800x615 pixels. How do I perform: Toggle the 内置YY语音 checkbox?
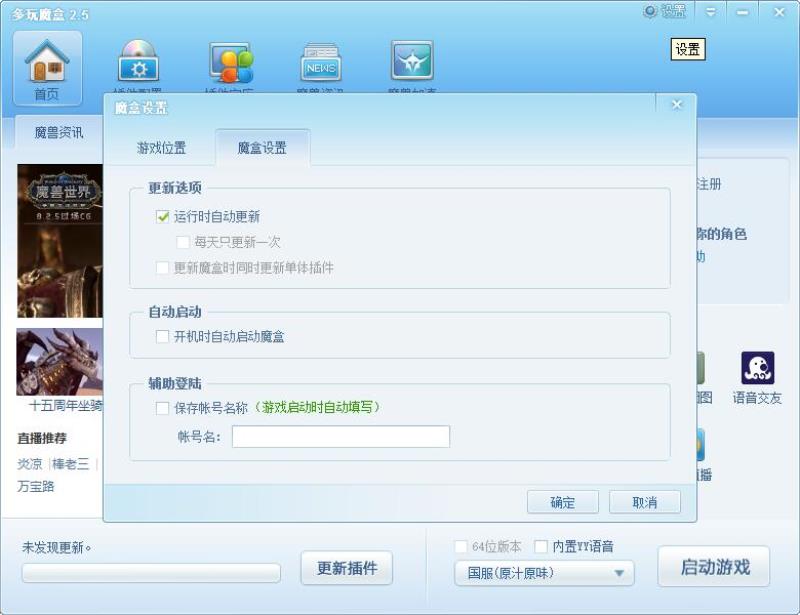[541, 547]
